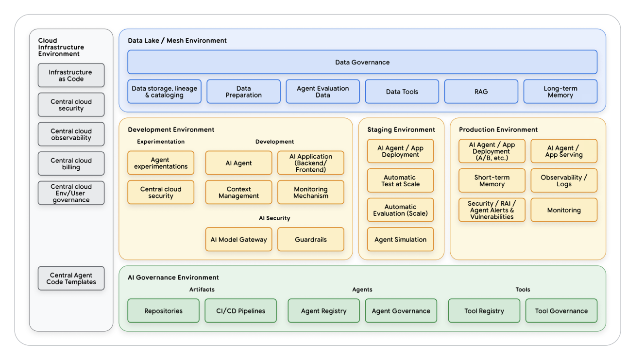Select Short-term Memory in Production Environment
This screenshot has height=357, width=644.
492,180
